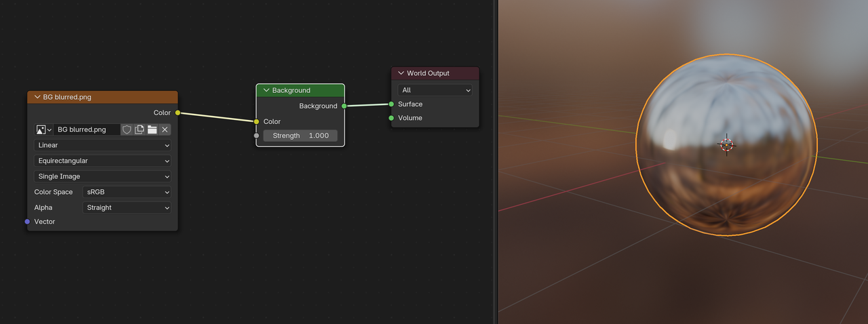Open the Equirectangular projection dropdown
Image resolution: width=868 pixels, height=324 pixels.
tap(102, 161)
